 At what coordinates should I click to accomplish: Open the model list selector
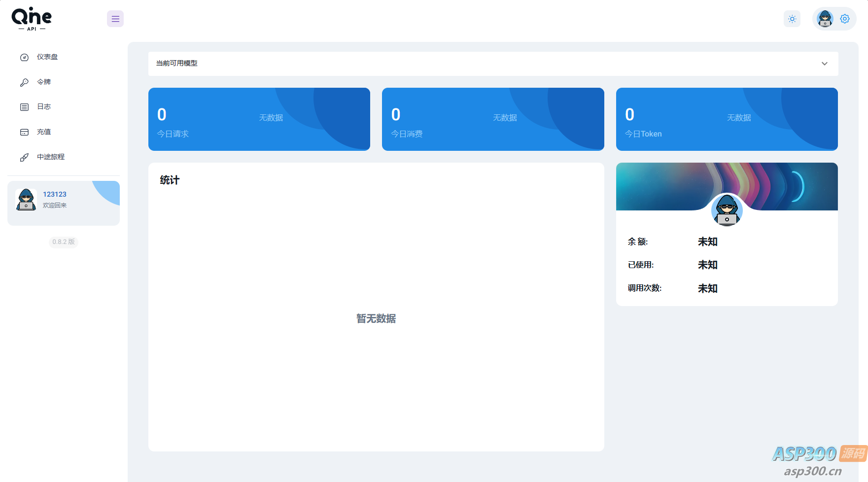pos(493,64)
